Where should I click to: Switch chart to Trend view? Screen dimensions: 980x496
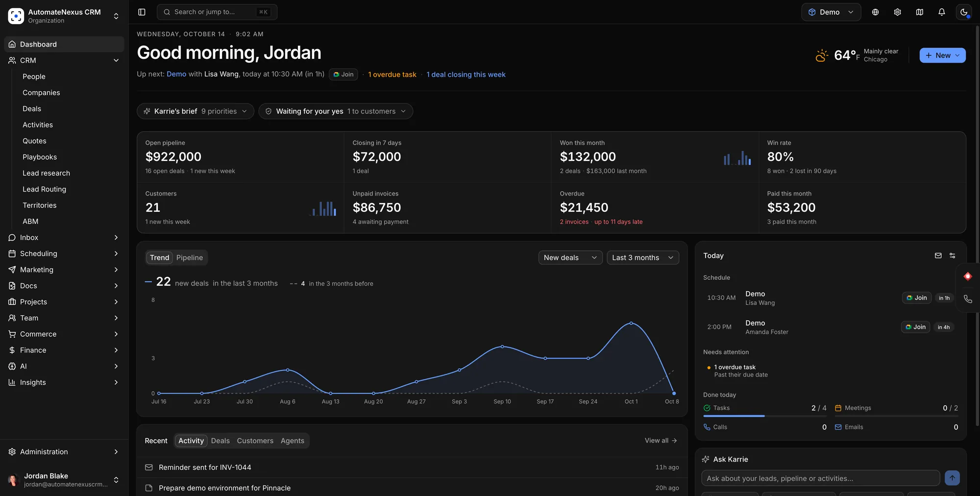pyautogui.click(x=159, y=257)
